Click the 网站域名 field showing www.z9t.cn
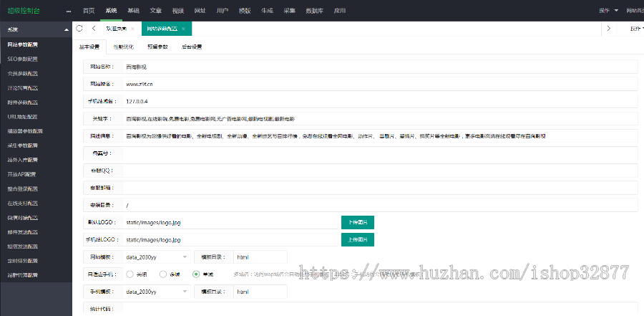 click(380, 84)
